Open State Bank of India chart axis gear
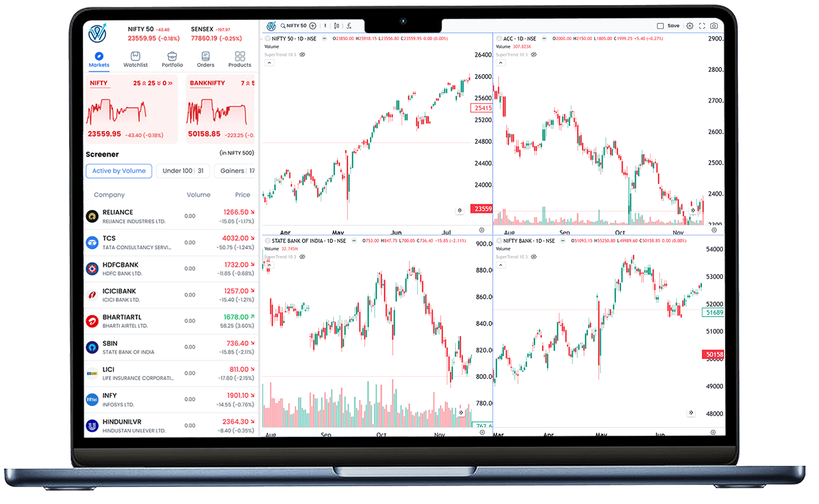Image resolution: width=819 pixels, height=504 pixels. [x=483, y=432]
